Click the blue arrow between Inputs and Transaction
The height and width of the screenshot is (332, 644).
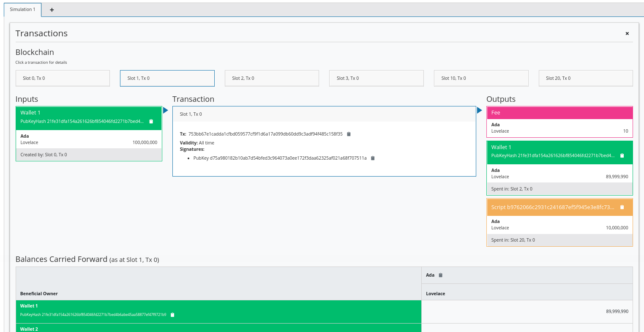[x=166, y=111]
